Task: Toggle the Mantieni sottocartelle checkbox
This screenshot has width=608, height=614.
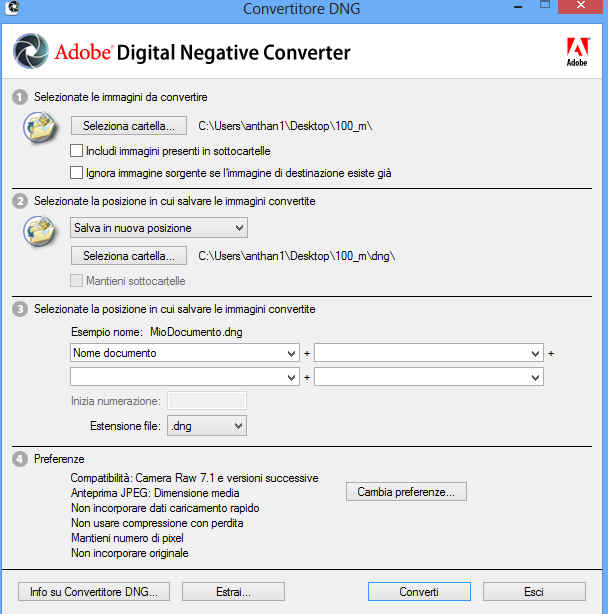Action: [76, 280]
